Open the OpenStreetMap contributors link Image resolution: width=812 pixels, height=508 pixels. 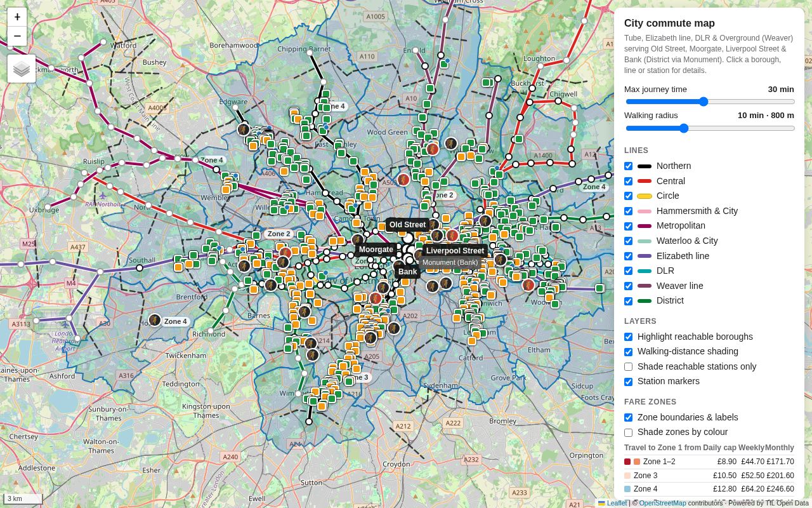click(x=662, y=503)
